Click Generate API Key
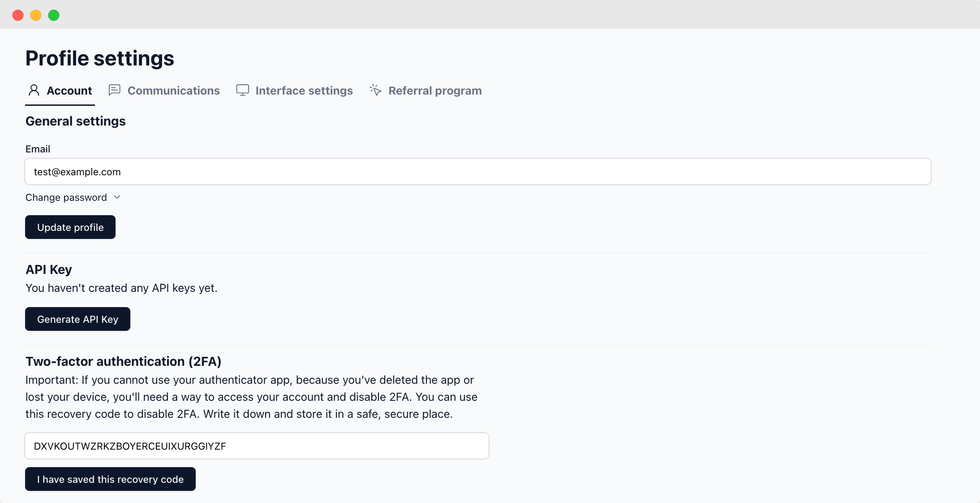Screen dimensions: 980x503 (77, 319)
